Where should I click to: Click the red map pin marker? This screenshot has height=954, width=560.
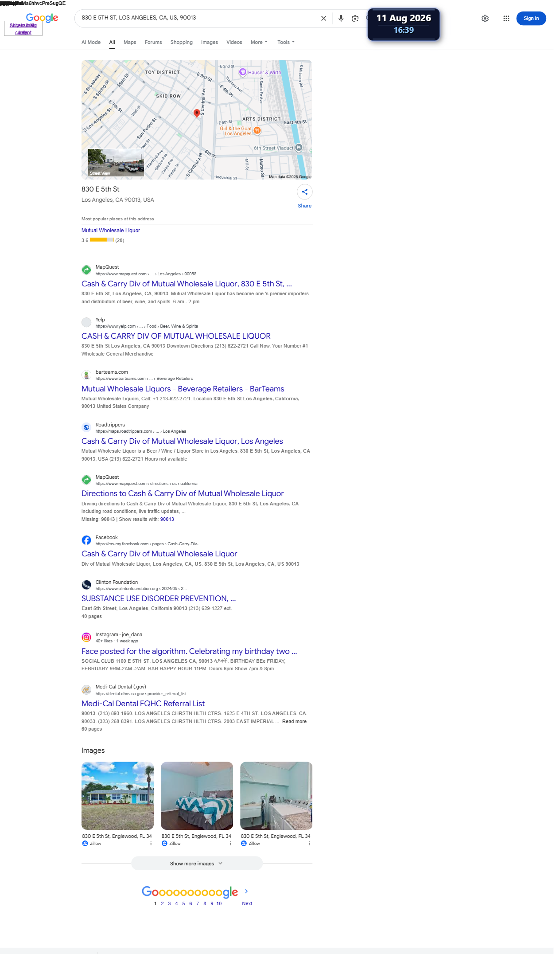197,113
